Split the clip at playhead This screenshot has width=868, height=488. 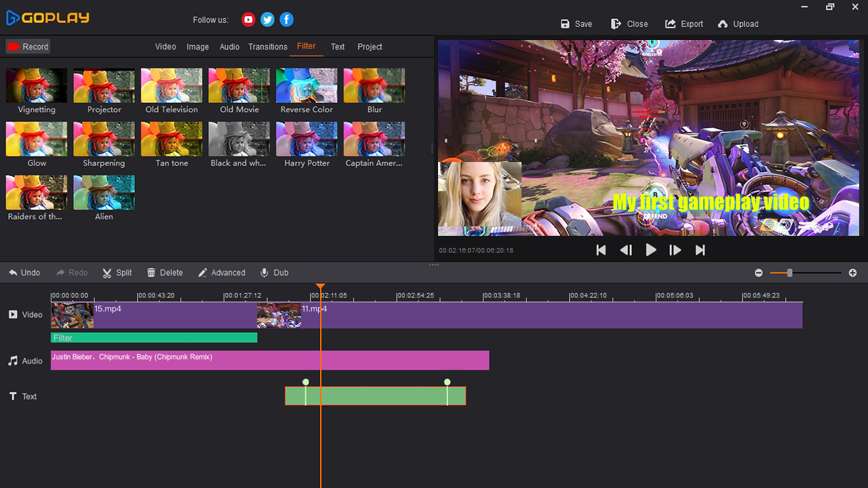(x=117, y=272)
